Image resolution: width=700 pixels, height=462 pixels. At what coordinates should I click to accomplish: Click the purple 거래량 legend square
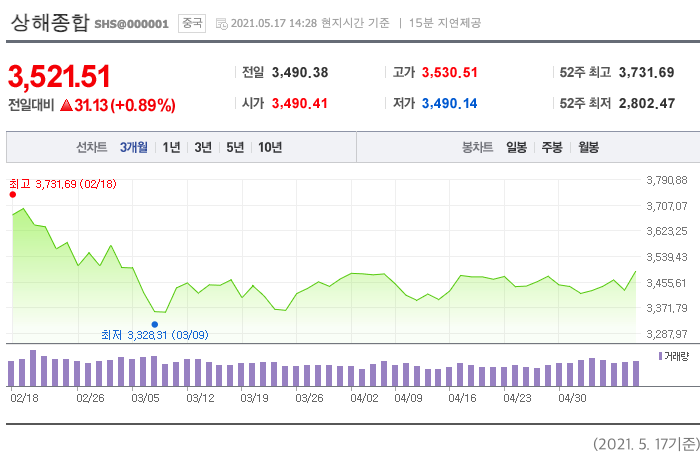pyautogui.click(x=659, y=356)
